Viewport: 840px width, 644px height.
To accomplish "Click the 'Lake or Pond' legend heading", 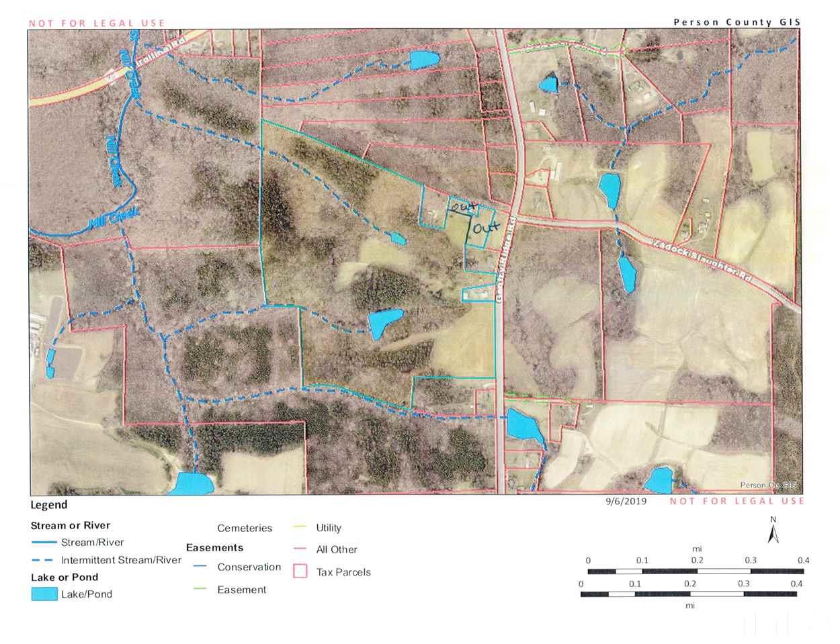I will click(65, 577).
